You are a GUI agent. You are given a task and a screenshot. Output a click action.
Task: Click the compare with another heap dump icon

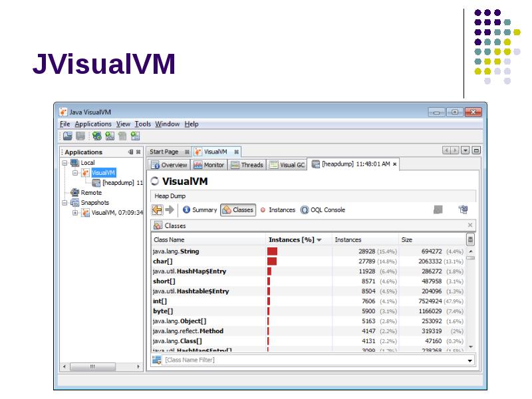pos(463,209)
